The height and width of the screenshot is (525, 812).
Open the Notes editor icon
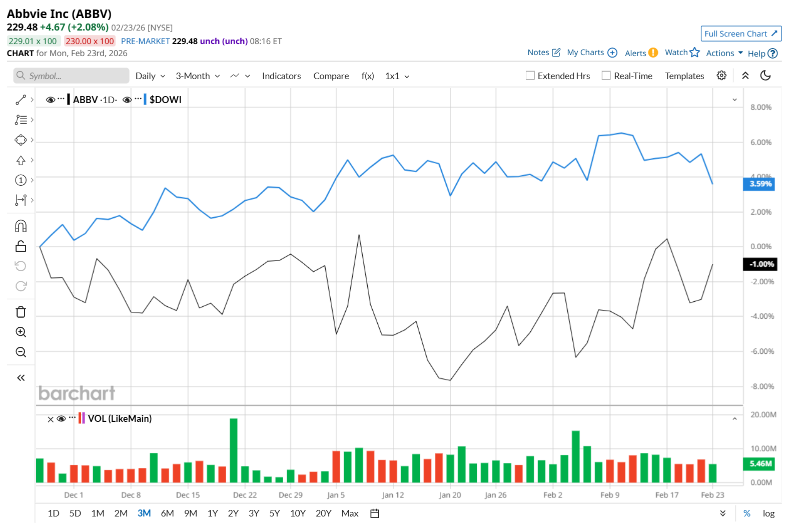[x=556, y=53]
